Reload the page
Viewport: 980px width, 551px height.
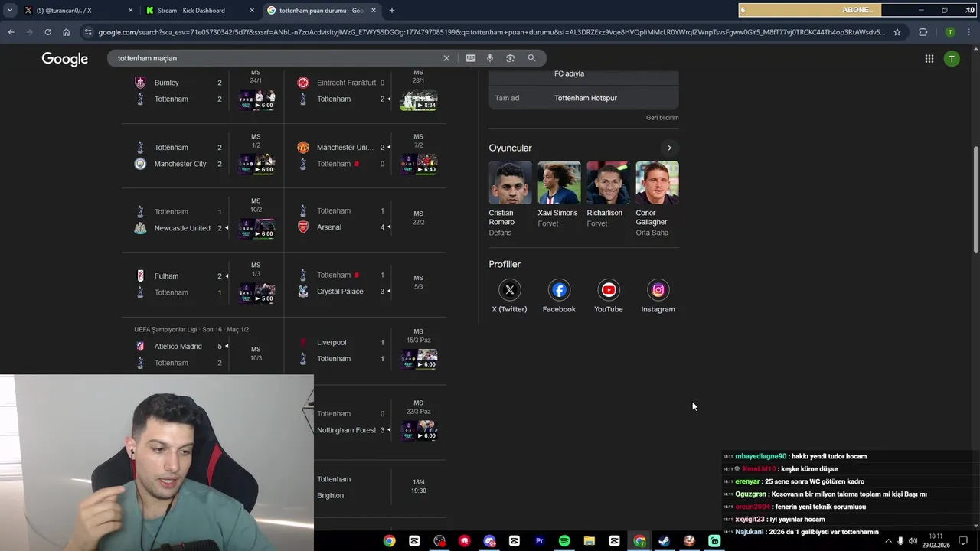coord(47,32)
